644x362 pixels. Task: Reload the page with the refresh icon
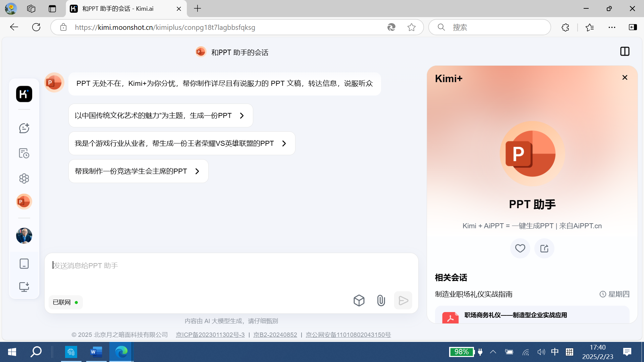[x=36, y=27]
